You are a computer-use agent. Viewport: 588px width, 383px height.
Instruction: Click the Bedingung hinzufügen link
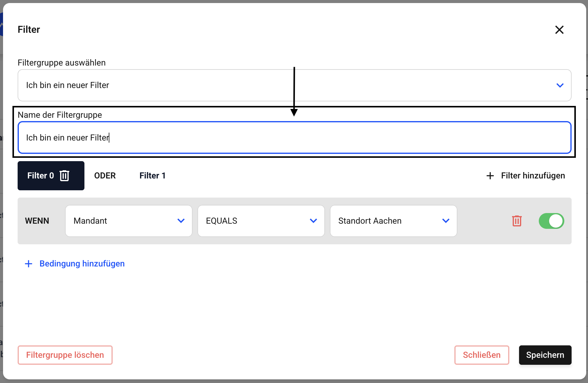pos(82,264)
